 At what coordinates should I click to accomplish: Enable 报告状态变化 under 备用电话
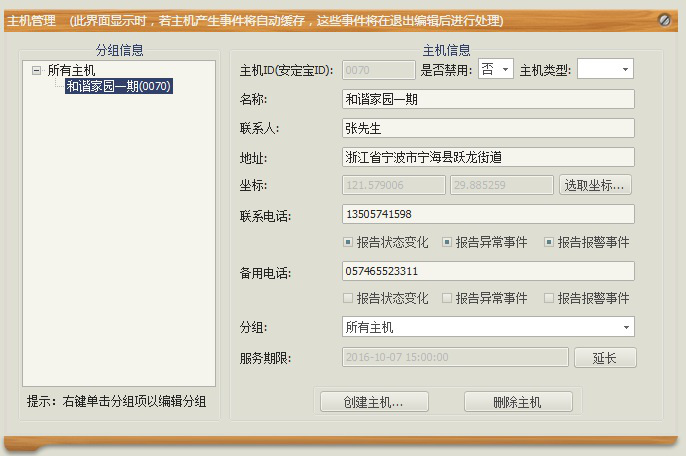click(386, 298)
